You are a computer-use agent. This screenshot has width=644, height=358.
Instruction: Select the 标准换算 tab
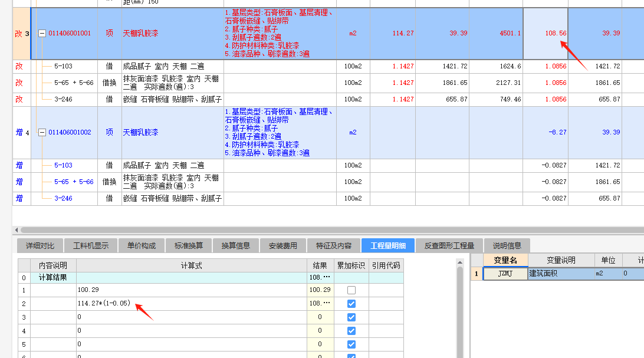point(189,245)
